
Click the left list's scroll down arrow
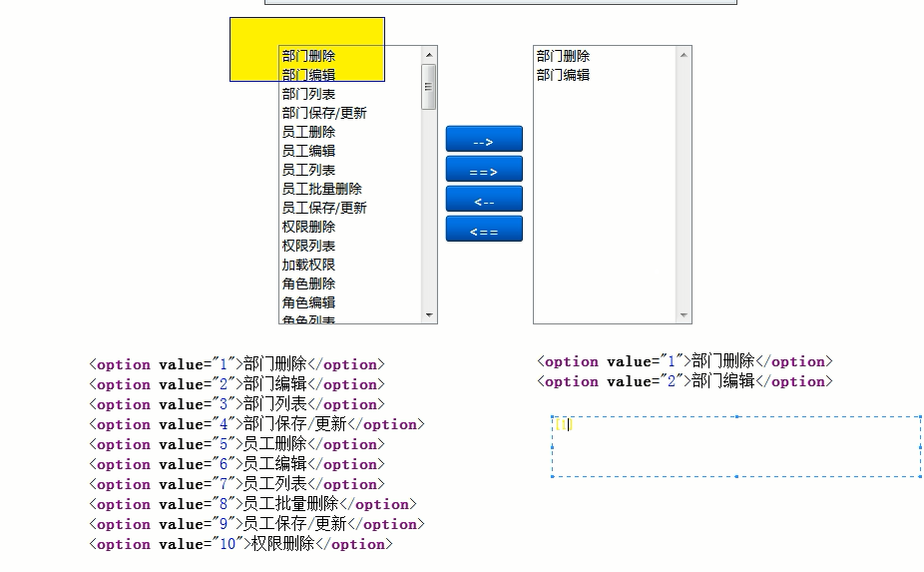pyautogui.click(x=429, y=315)
